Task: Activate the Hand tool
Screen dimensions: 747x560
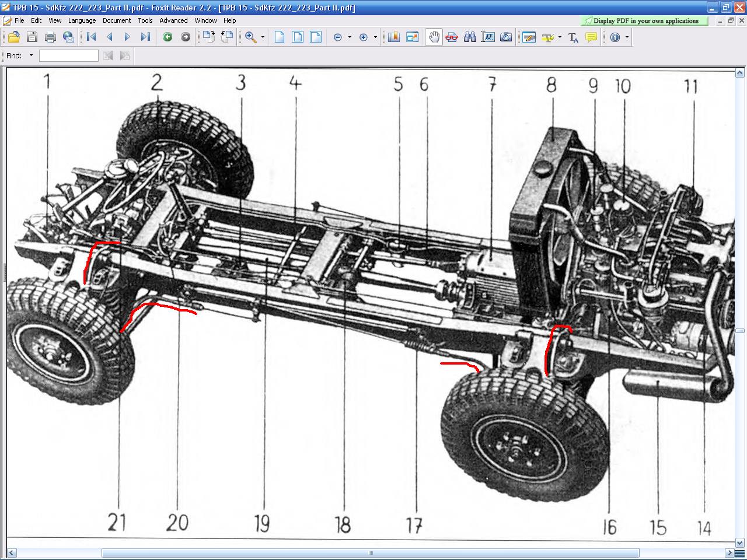Action: point(434,37)
